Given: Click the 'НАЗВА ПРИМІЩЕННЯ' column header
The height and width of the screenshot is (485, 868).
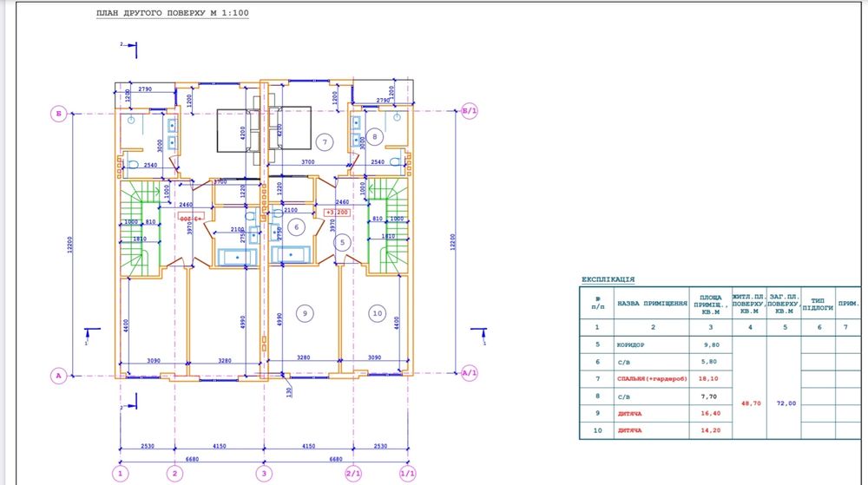Looking at the screenshot, I should tap(652, 303).
